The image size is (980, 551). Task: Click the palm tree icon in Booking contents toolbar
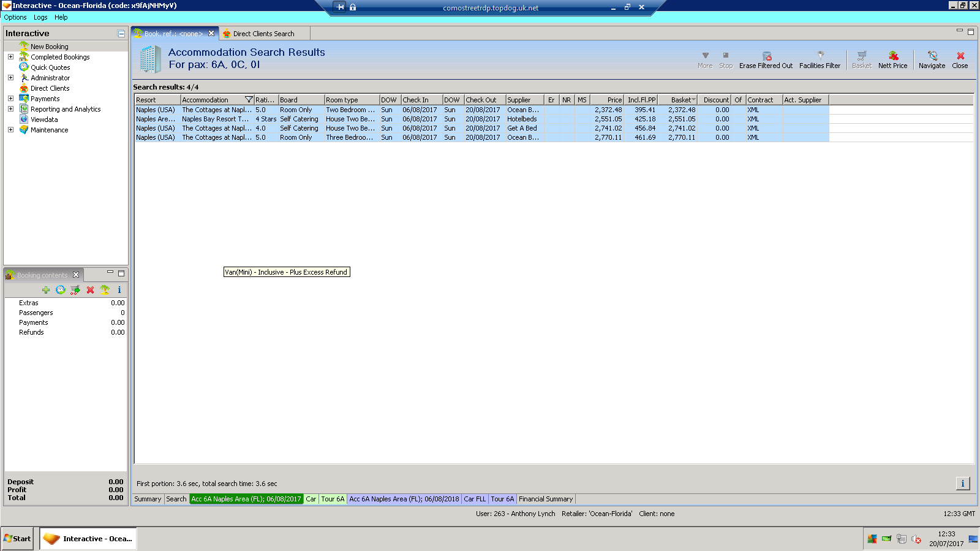pyautogui.click(x=105, y=290)
